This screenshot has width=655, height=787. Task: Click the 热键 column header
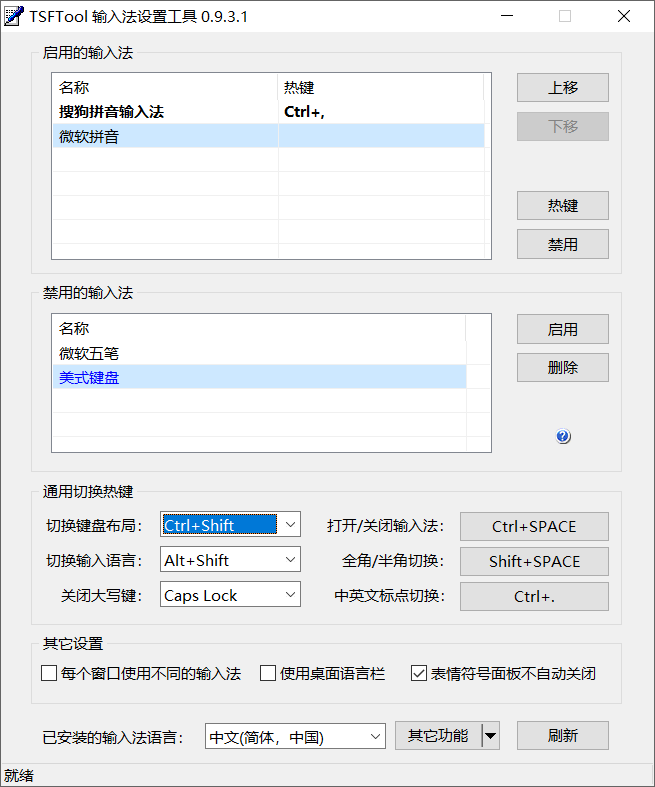pos(381,87)
